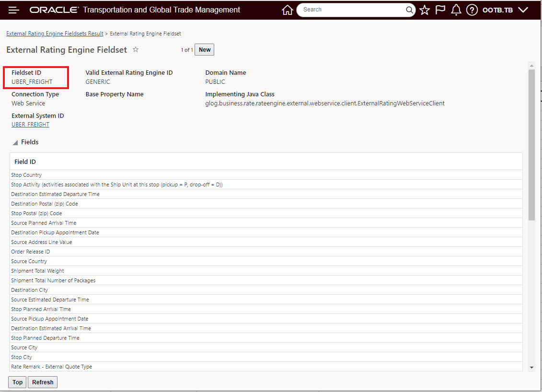The width and height of the screenshot is (542, 392).
Task: Click the Implementing Java Class value
Action: (325, 104)
